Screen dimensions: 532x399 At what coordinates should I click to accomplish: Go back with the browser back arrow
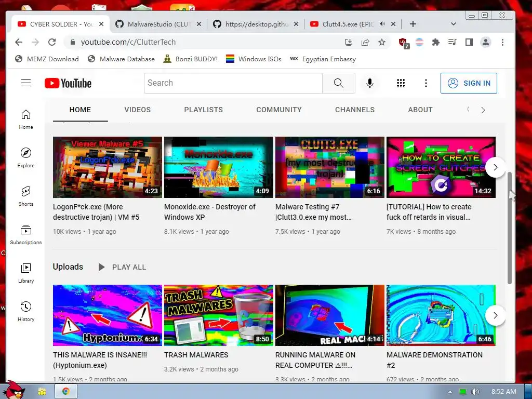coord(19,42)
